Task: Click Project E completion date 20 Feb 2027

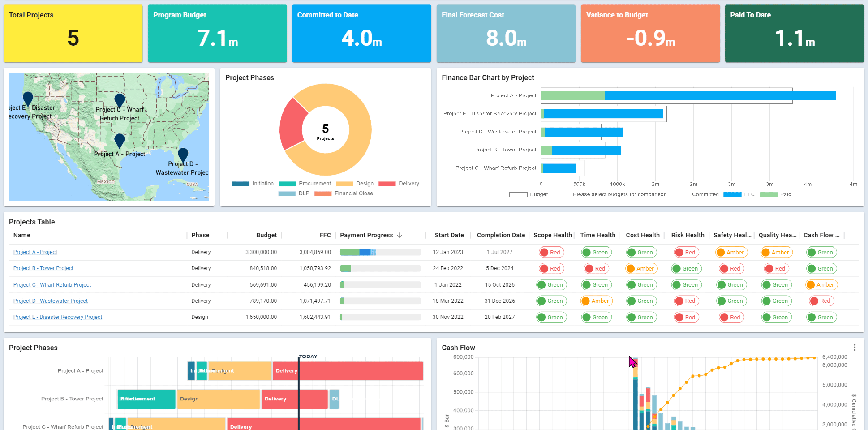Action: (x=499, y=317)
